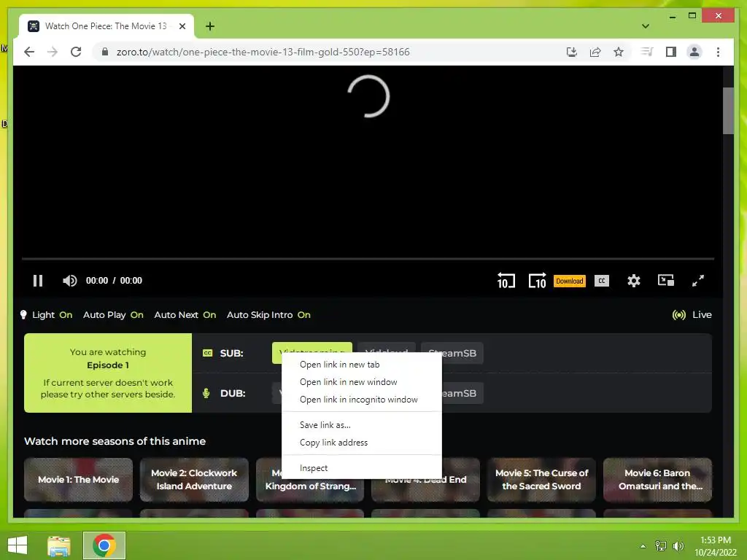The height and width of the screenshot is (560, 747).
Task: Click Chrome icon in the taskbar
Action: (x=104, y=545)
